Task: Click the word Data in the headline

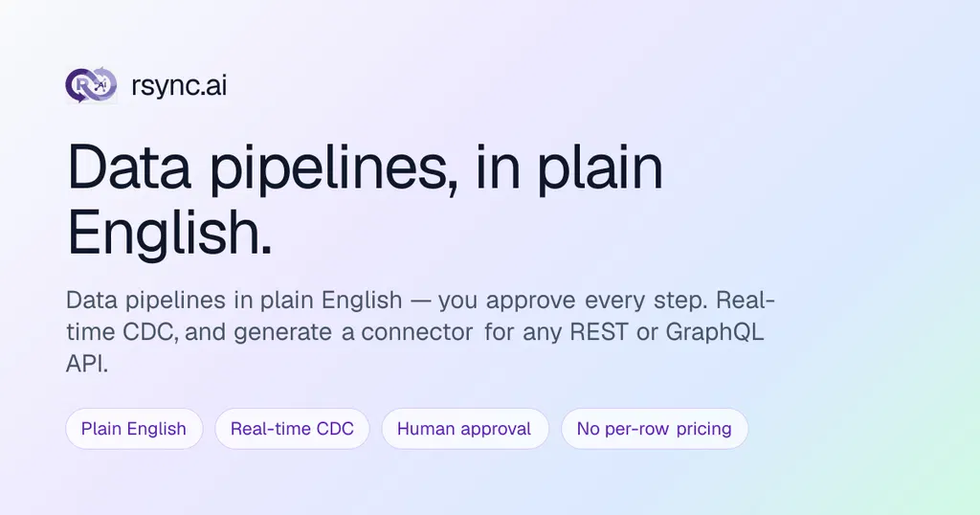Action: click(x=129, y=168)
